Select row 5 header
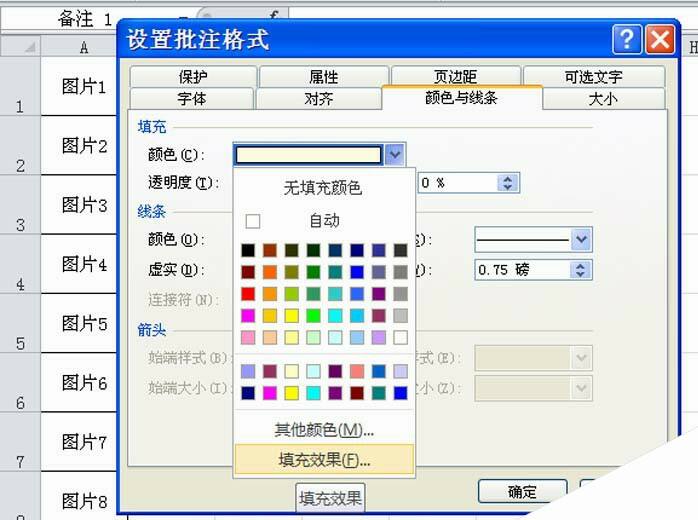Viewport: 698px width, 520px height. [x=20, y=324]
